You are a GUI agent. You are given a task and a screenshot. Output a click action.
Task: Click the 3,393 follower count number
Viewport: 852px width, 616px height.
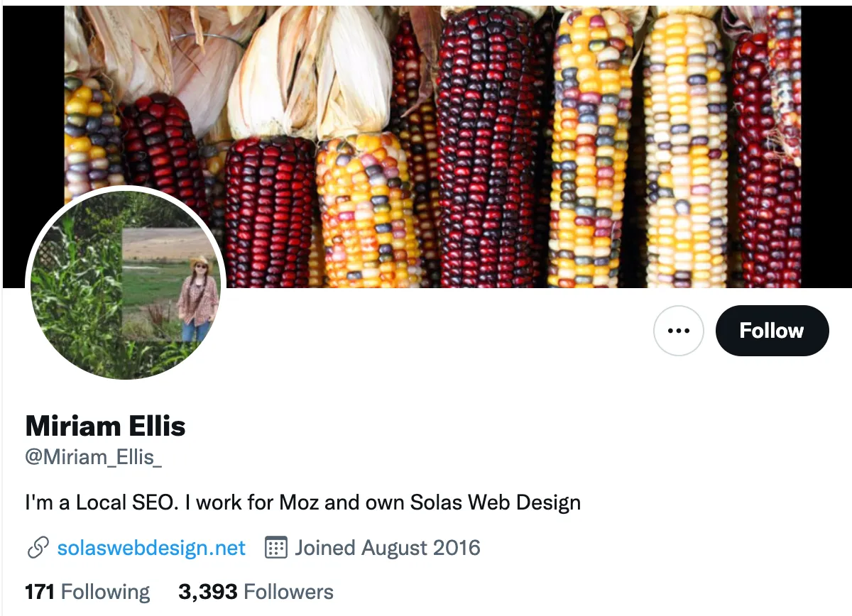(x=207, y=592)
